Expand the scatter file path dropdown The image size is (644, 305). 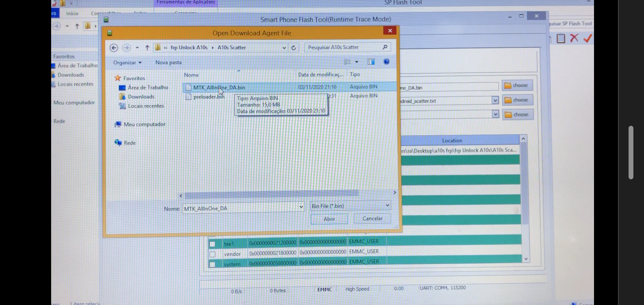[x=495, y=100]
